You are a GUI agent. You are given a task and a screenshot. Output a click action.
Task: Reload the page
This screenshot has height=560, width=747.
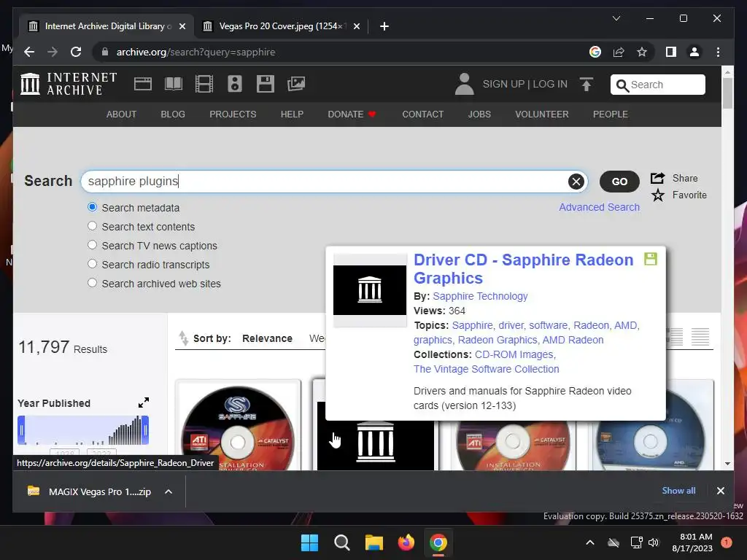(76, 52)
